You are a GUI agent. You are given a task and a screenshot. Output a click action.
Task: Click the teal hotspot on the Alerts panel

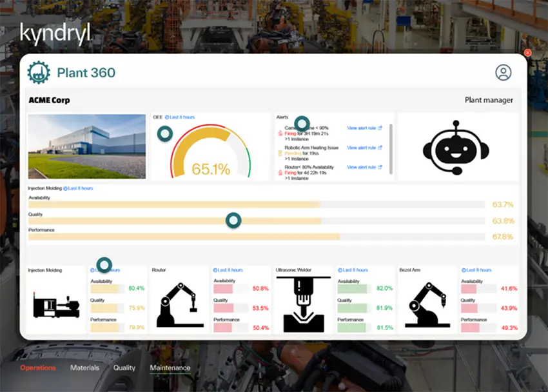(x=302, y=123)
